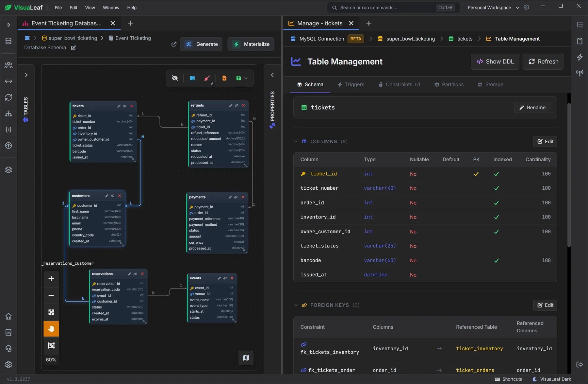588x384 pixels.
Task: Close the Manage - tickets tab
Action: tap(351, 23)
